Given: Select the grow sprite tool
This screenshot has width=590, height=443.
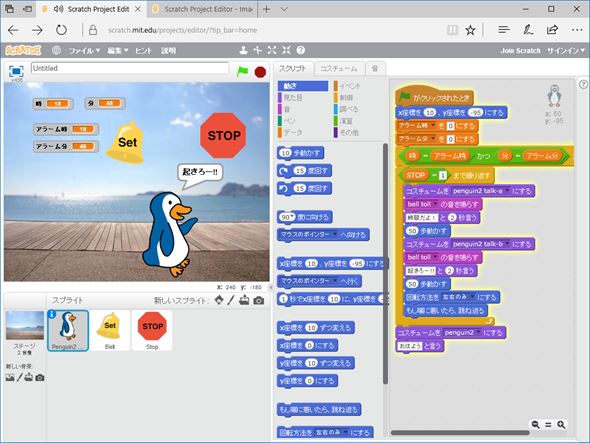Looking at the screenshot, I should coord(272,50).
